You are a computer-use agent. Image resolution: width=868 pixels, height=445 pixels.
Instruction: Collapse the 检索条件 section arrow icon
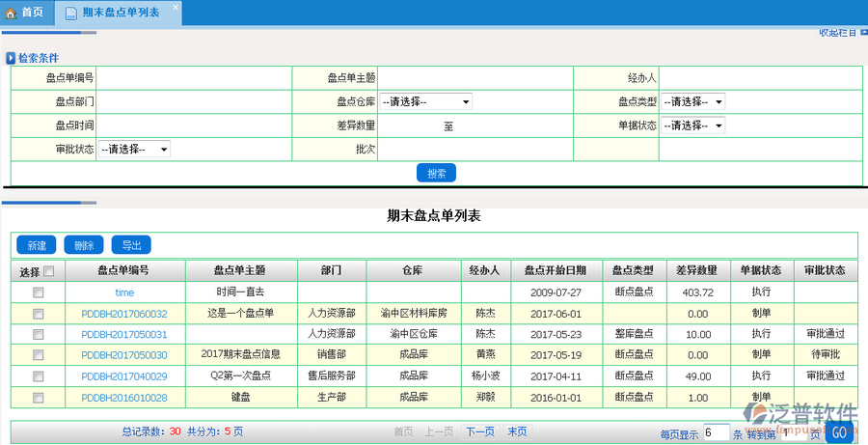(11, 58)
